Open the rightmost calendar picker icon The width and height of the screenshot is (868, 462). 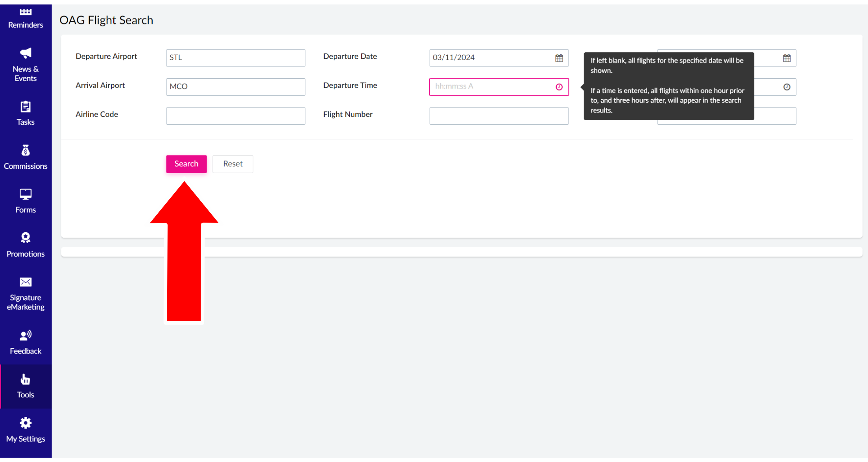click(787, 58)
